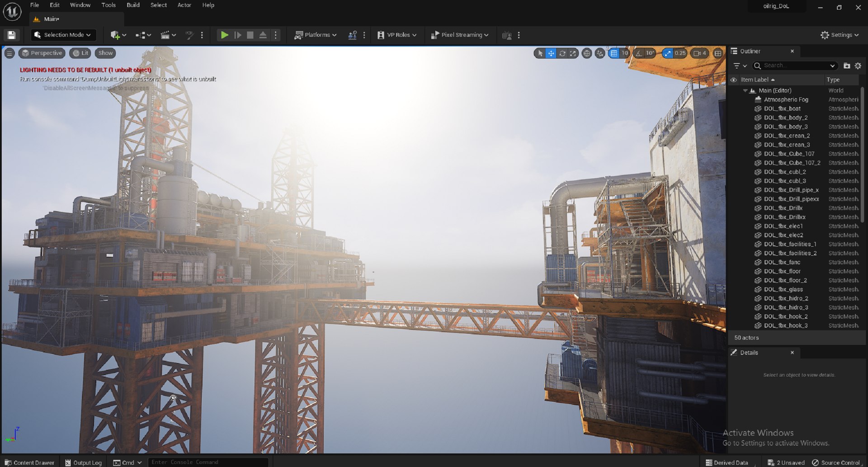Open the Content Drawer
Viewport: 868px width, 467px height.
coord(29,462)
